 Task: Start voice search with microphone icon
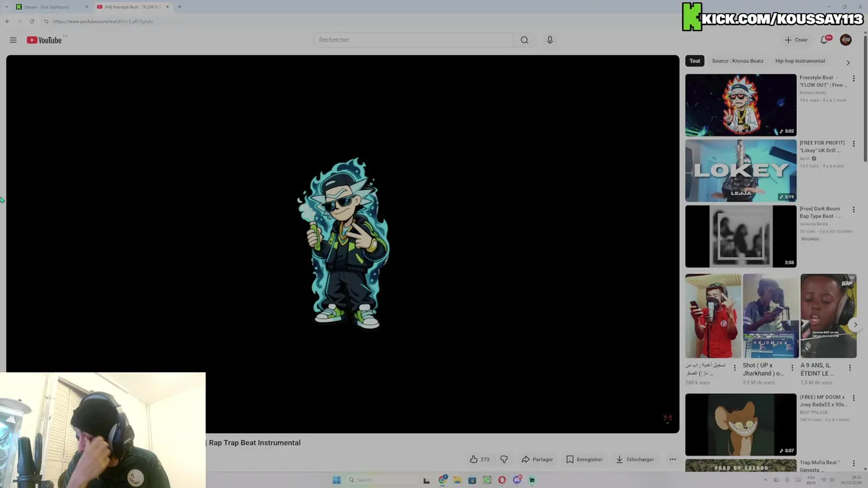point(550,40)
